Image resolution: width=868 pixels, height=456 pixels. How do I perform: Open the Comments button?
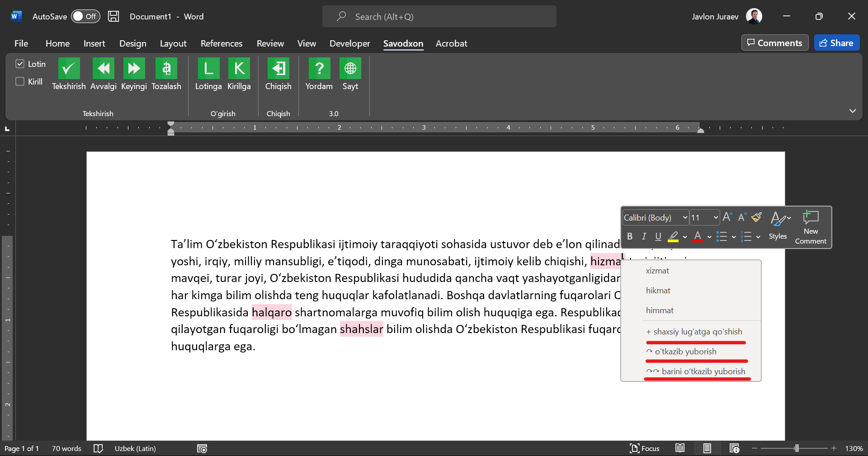[774, 43]
